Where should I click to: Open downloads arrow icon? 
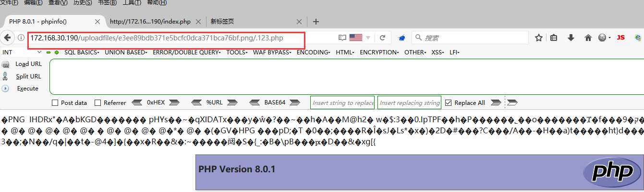pos(571,38)
